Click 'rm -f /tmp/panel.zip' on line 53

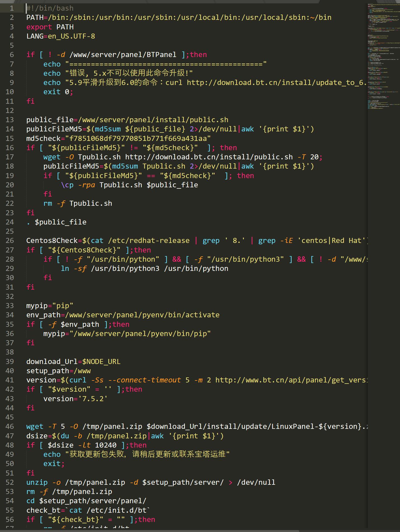69,492
